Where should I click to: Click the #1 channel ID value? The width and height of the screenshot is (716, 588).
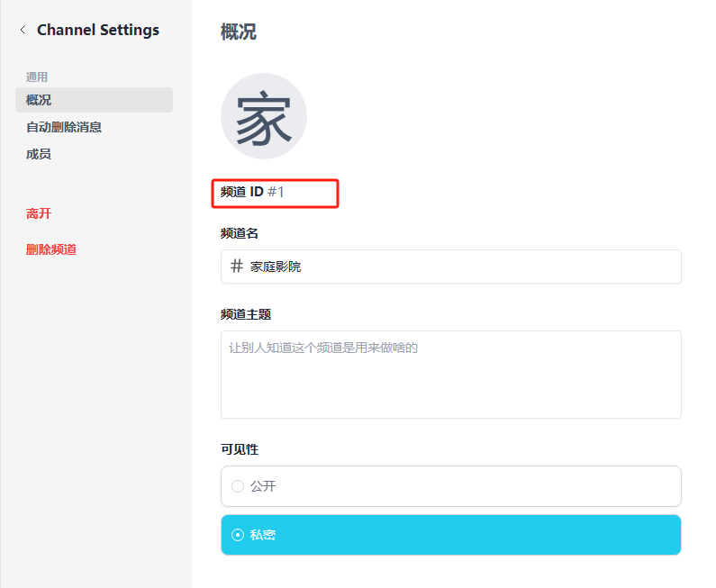click(276, 192)
